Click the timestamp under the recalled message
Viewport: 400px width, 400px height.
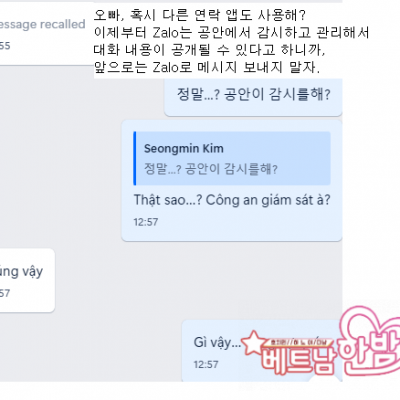click(x=5, y=46)
